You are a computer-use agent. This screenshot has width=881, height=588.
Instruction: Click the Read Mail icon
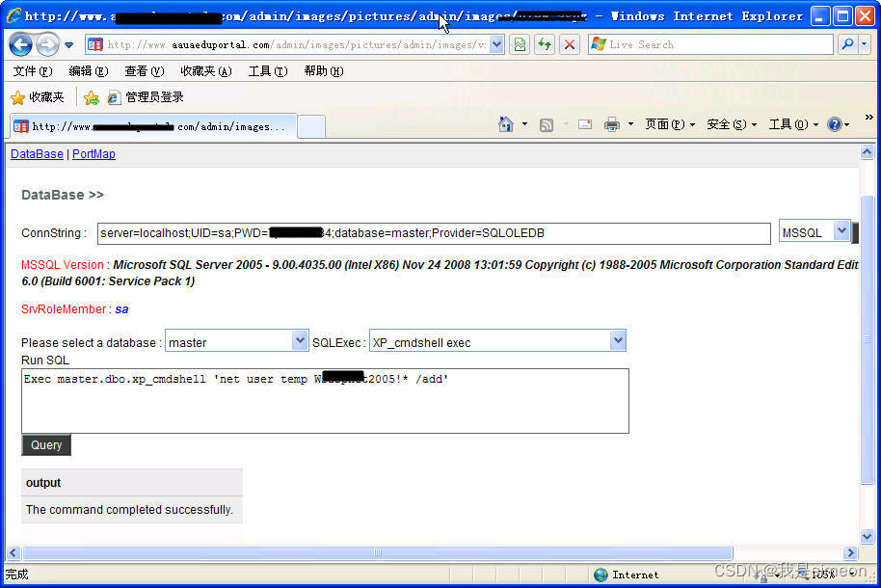coord(585,124)
